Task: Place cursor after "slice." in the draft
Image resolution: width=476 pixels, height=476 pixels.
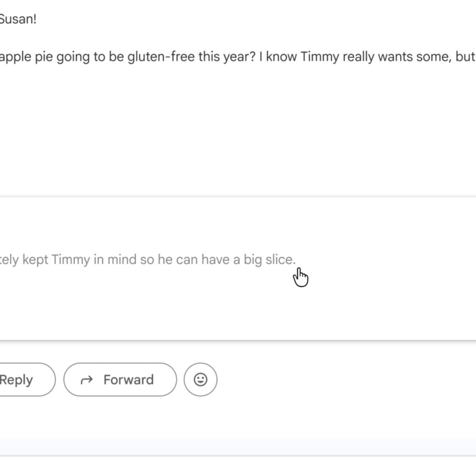Action: click(x=296, y=260)
